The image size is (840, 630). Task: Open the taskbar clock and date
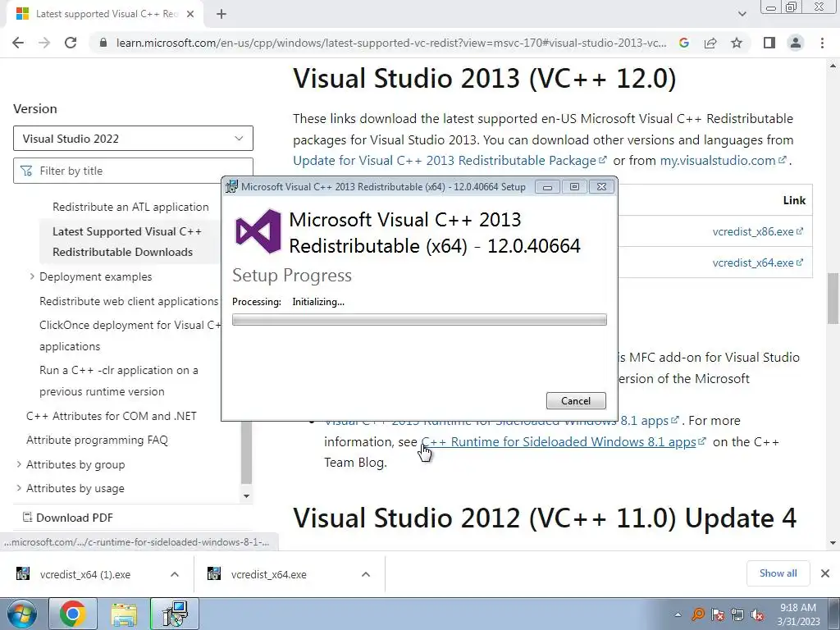coord(798,614)
